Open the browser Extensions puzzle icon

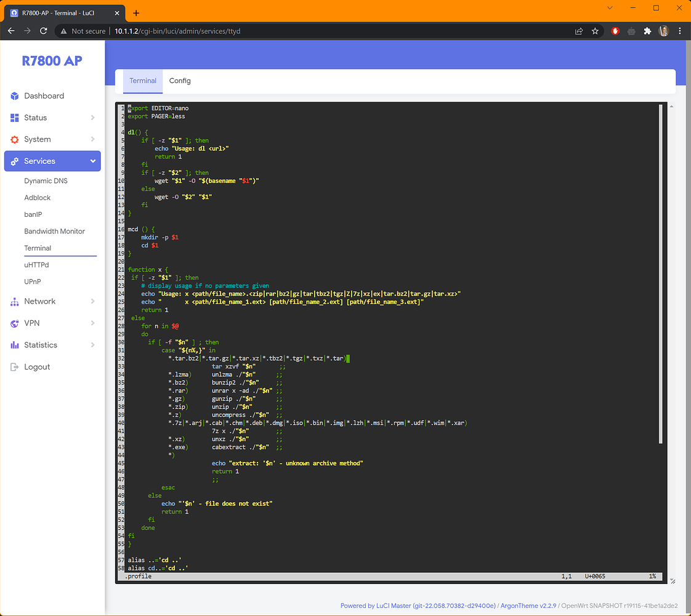647,31
